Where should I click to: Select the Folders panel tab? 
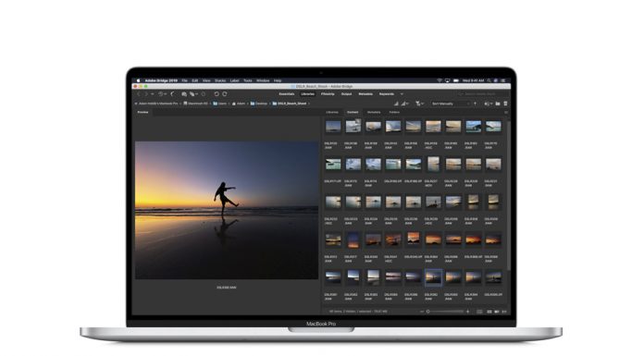(394, 112)
